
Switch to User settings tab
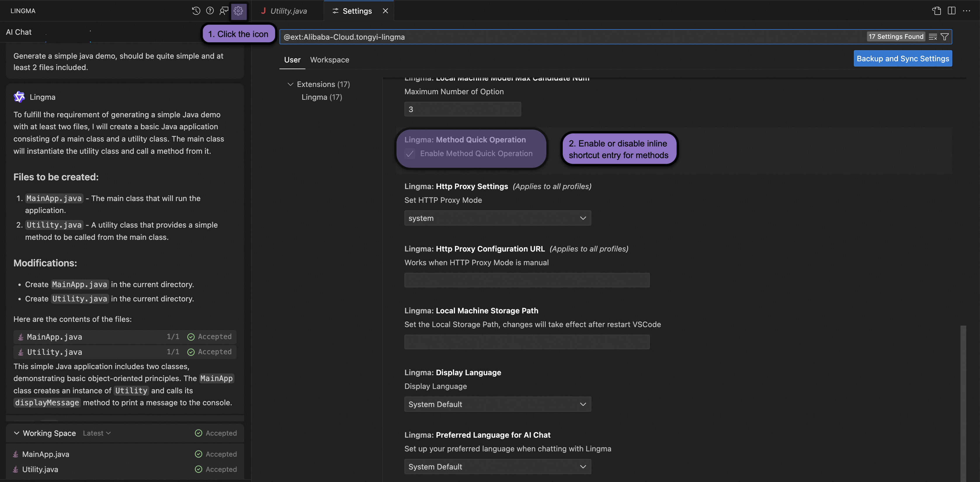pyautogui.click(x=292, y=60)
